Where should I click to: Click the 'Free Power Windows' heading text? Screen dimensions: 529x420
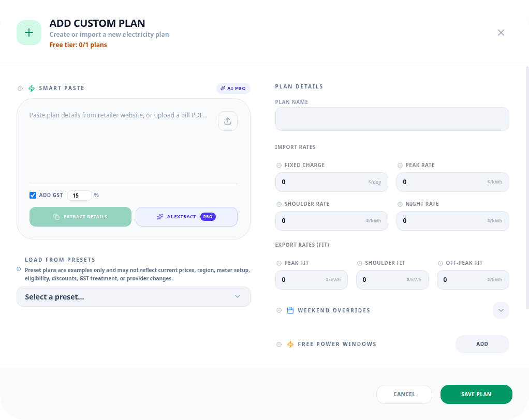(x=337, y=344)
